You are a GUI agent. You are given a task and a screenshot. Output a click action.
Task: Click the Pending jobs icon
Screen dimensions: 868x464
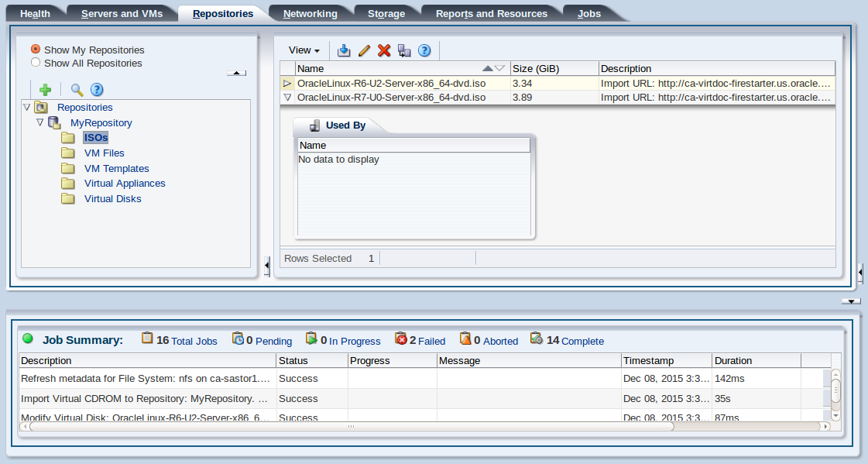238,339
